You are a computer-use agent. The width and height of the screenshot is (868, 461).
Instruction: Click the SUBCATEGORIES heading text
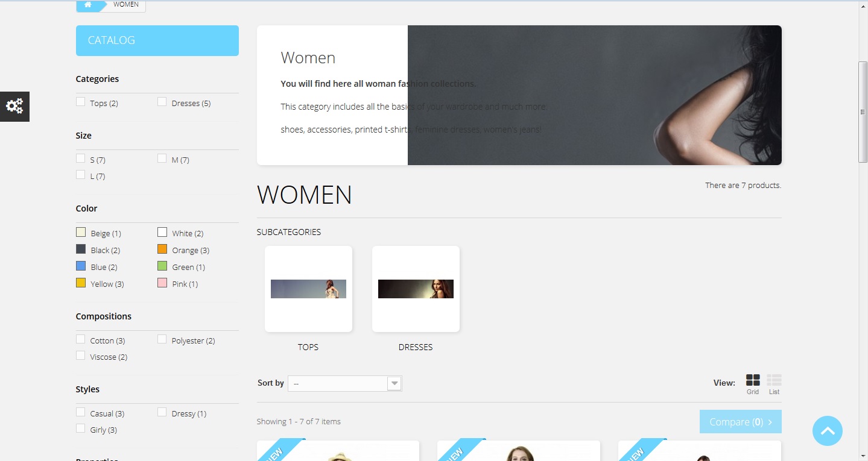(x=289, y=232)
